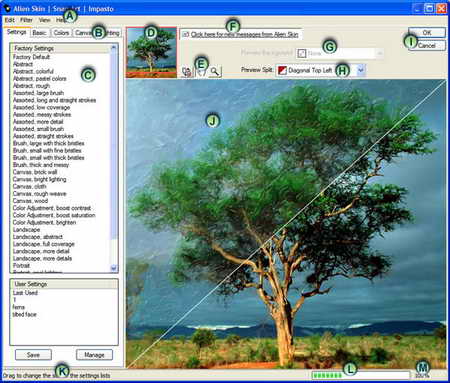Screen dimensions: 450x383
Task: Click the OK button
Action: click(x=427, y=32)
